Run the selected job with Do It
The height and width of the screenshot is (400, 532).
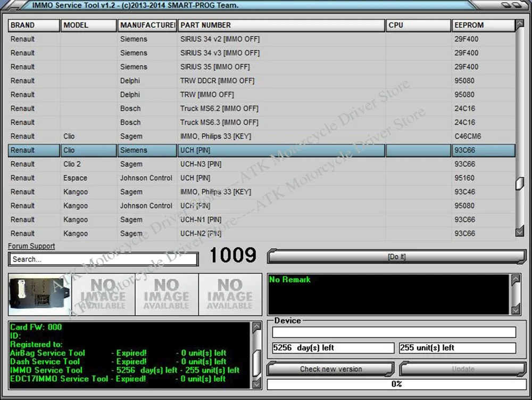[x=397, y=257]
